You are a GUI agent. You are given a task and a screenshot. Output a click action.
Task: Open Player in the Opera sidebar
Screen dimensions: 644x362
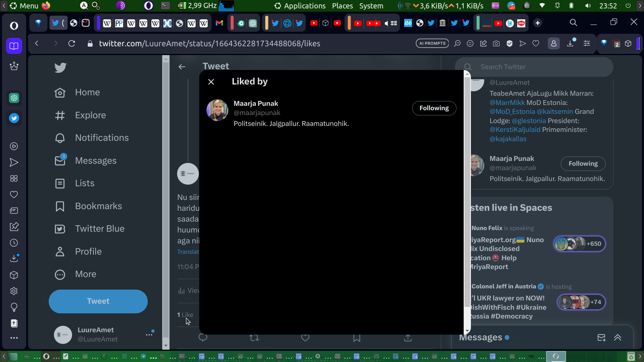click(x=14, y=146)
